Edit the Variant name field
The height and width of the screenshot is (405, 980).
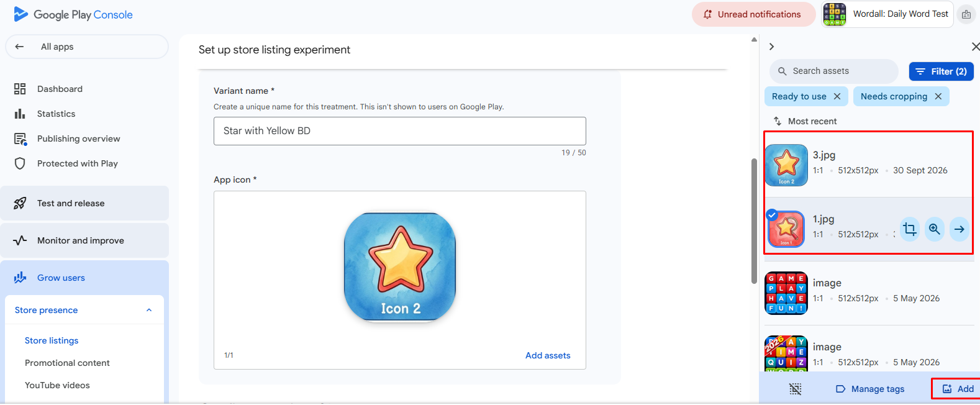(x=400, y=131)
